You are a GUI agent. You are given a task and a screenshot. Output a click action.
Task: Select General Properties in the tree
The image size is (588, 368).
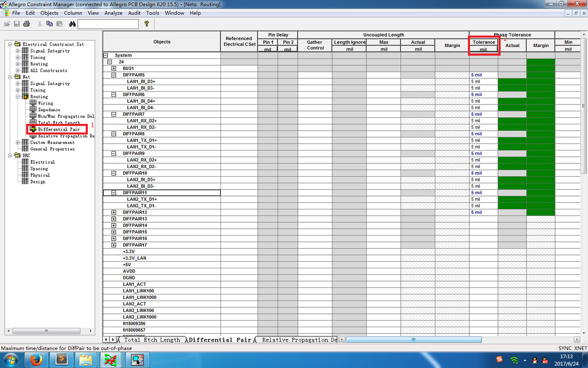click(x=52, y=149)
